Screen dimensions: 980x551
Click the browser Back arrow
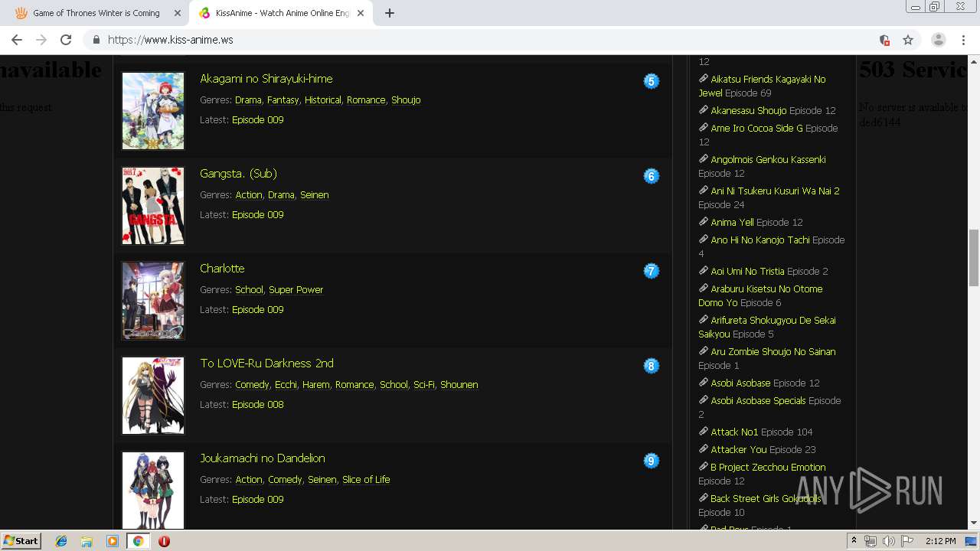point(17,40)
